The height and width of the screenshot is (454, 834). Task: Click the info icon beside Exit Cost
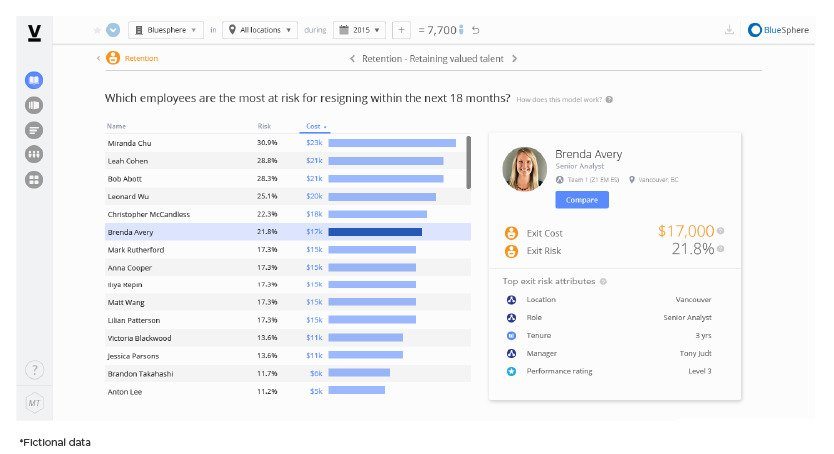click(x=720, y=231)
